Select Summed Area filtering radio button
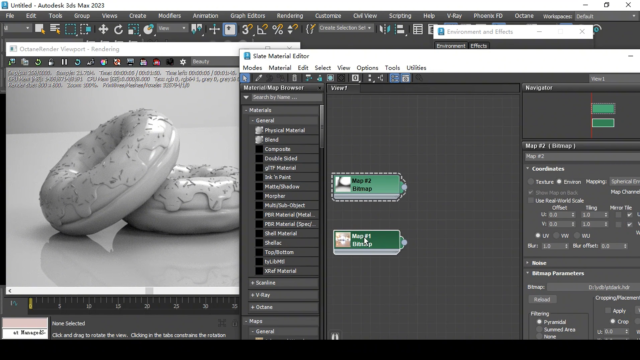 tap(539, 329)
